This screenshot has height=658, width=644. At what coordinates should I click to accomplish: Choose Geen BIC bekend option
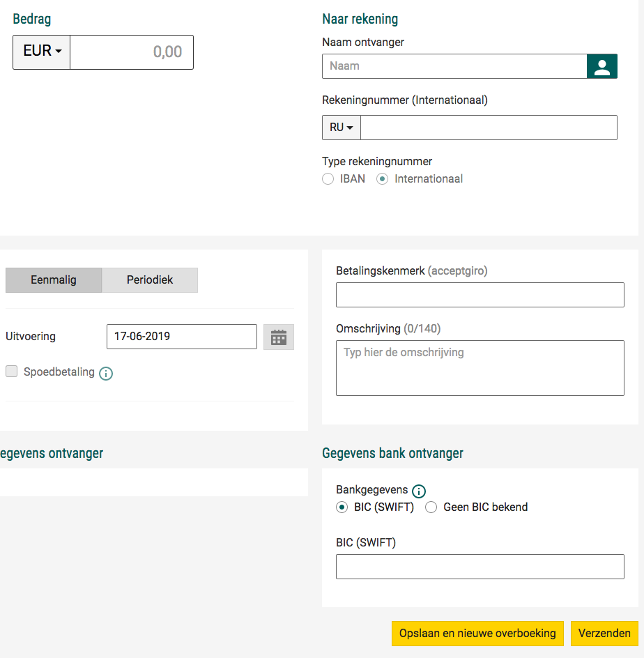pos(431,507)
